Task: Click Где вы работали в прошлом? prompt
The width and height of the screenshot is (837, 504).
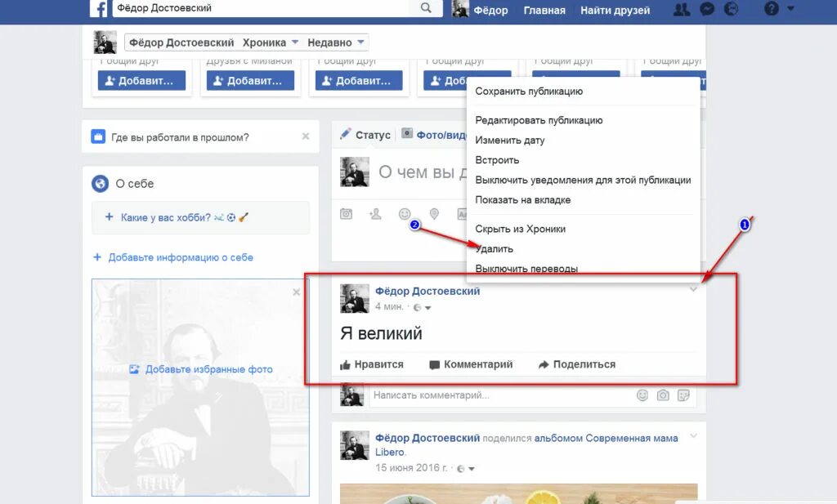Action: pyautogui.click(x=180, y=137)
